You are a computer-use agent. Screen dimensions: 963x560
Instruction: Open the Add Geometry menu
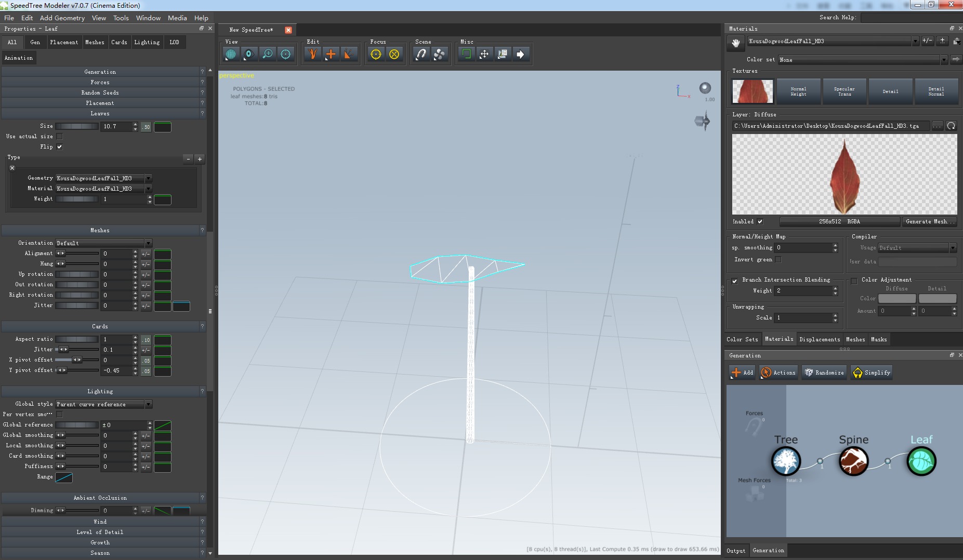(x=62, y=18)
